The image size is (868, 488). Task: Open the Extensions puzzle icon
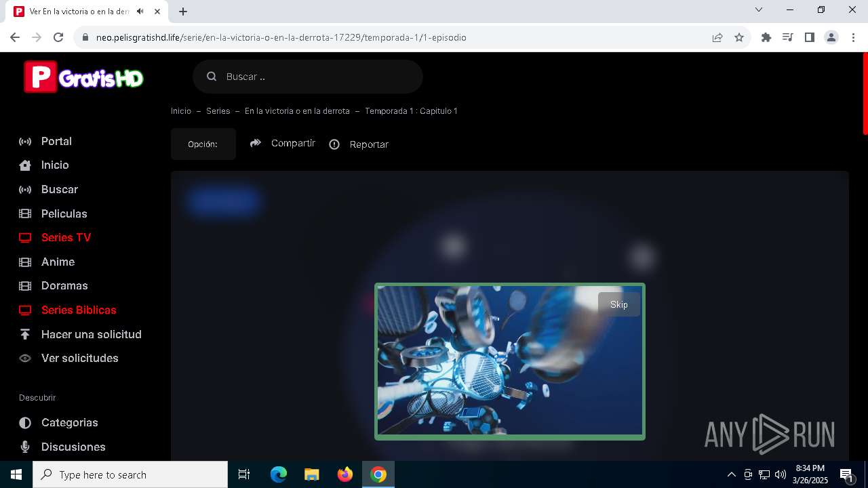(x=766, y=38)
